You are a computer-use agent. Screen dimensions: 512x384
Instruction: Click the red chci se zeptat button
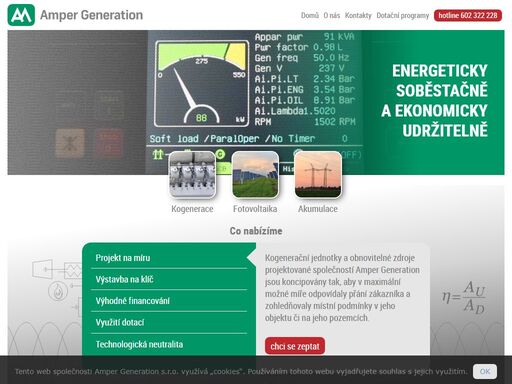[295, 346]
